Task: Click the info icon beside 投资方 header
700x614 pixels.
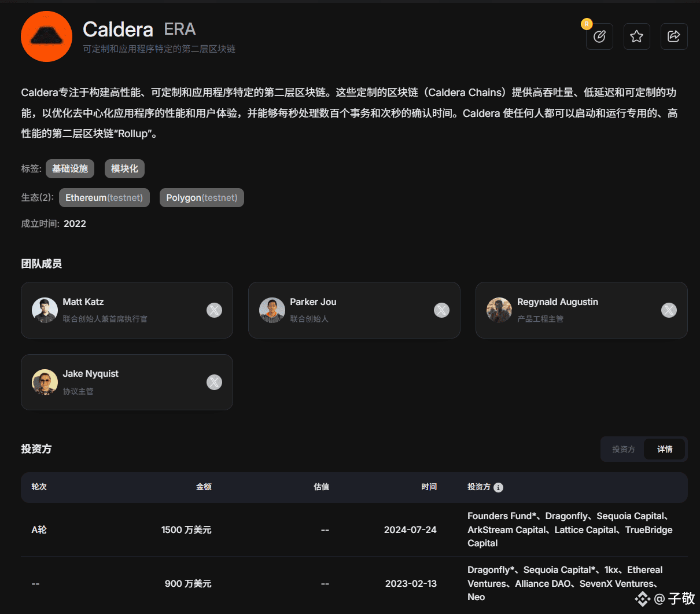Action: [x=499, y=487]
